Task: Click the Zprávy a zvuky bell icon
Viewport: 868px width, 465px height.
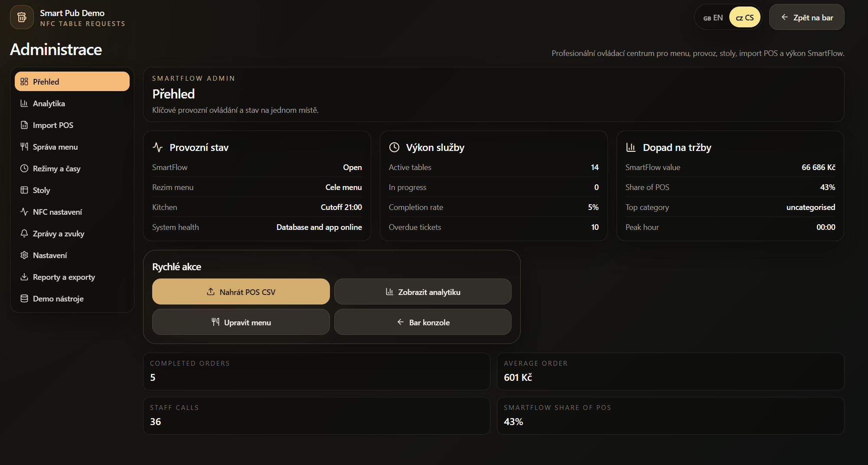Action: pos(24,233)
